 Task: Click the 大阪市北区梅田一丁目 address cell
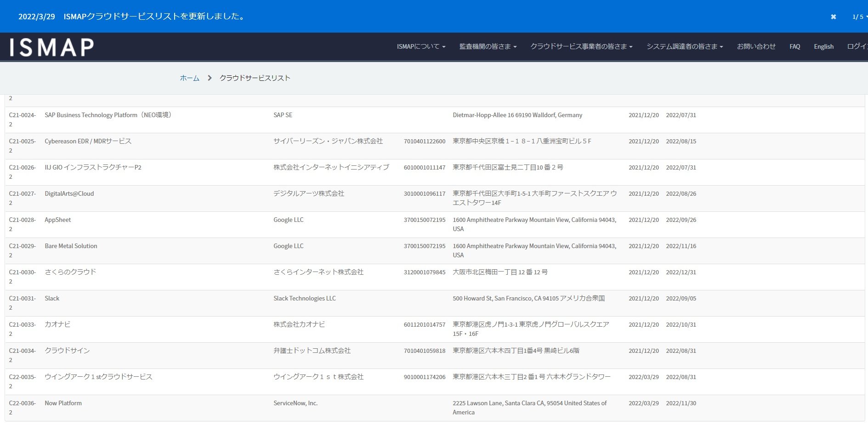click(x=500, y=272)
